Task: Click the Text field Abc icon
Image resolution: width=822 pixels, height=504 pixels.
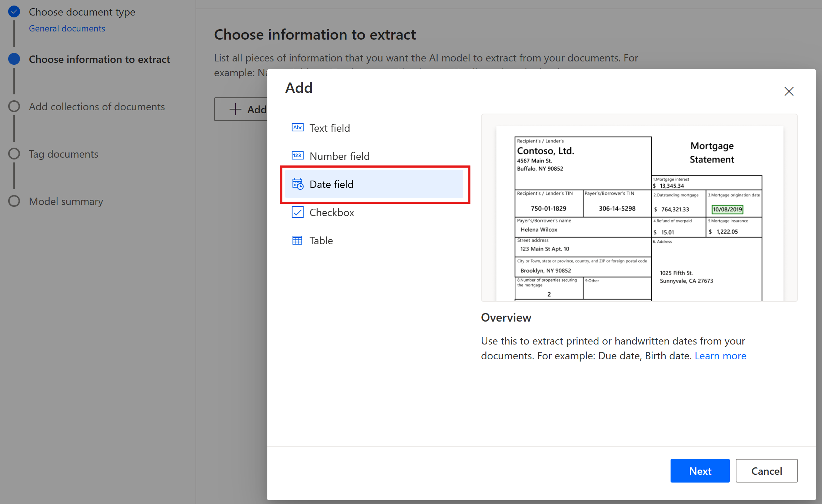Action: click(297, 128)
